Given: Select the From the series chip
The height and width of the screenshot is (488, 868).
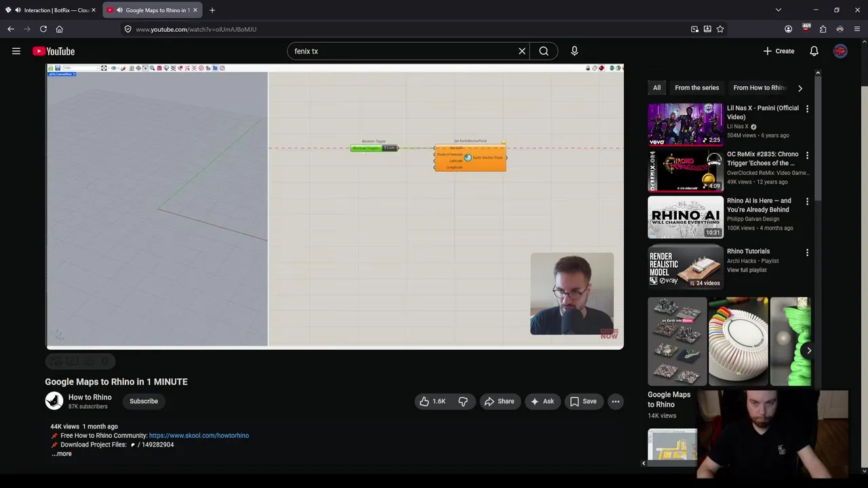Looking at the screenshot, I should click(696, 87).
